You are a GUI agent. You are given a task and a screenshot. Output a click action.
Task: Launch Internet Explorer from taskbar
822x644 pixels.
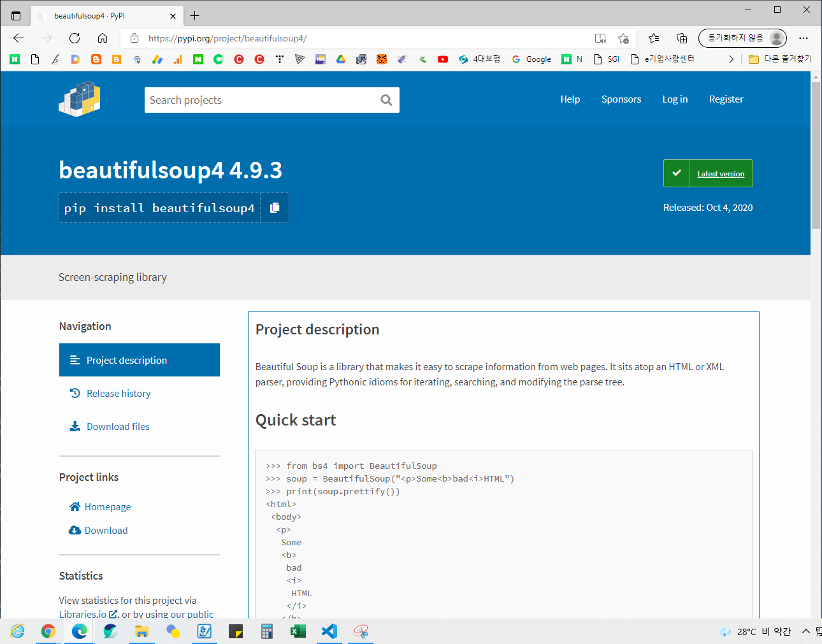17,631
